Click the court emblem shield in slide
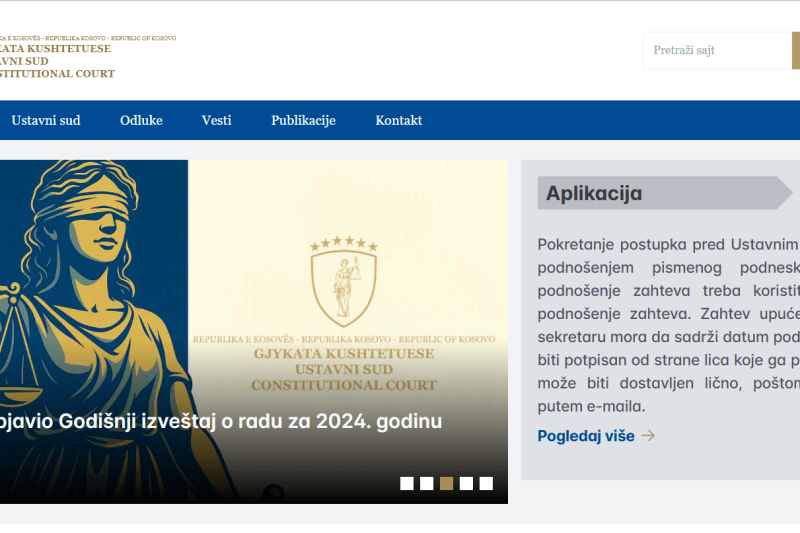 (344, 282)
